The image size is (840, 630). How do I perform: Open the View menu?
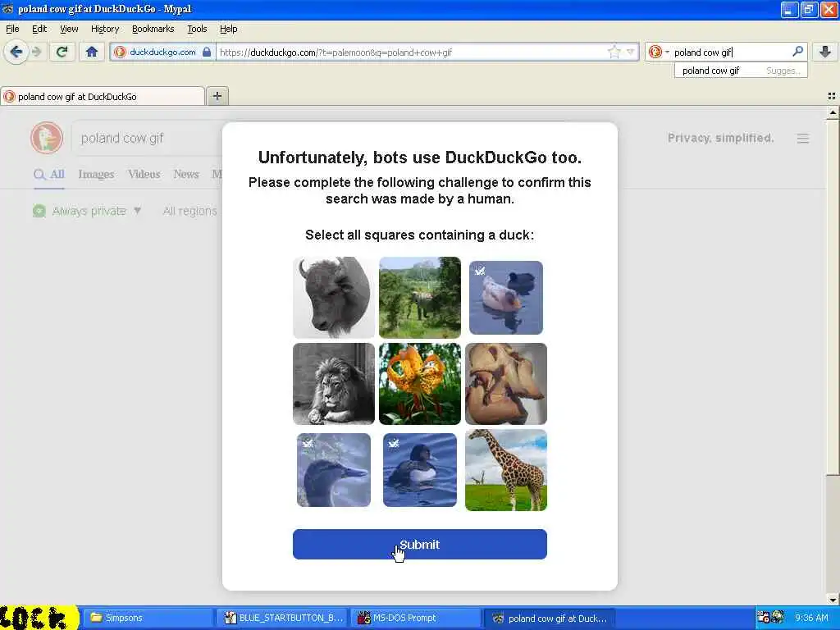pyautogui.click(x=69, y=29)
